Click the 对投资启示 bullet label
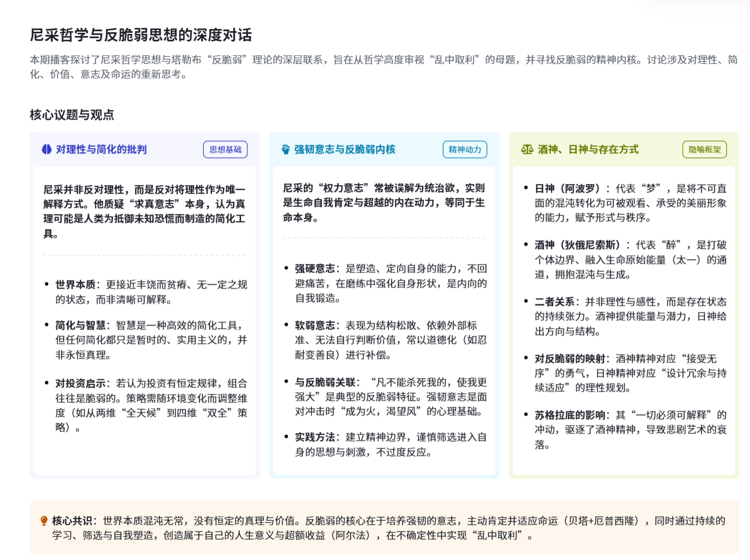 pyautogui.click(x=80, y=383)
